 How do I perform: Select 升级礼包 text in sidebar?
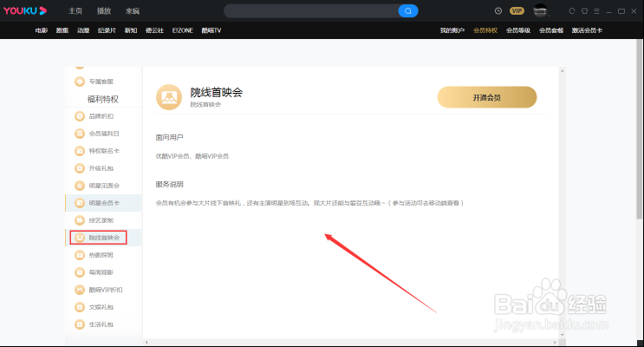pos(101,168)
